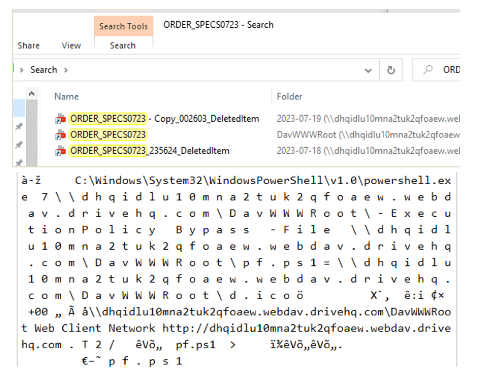Expand the chevron after Search breadcrumb
Image resolution: width=496 pixels, height=368 pixels.
tap(66, 70)
